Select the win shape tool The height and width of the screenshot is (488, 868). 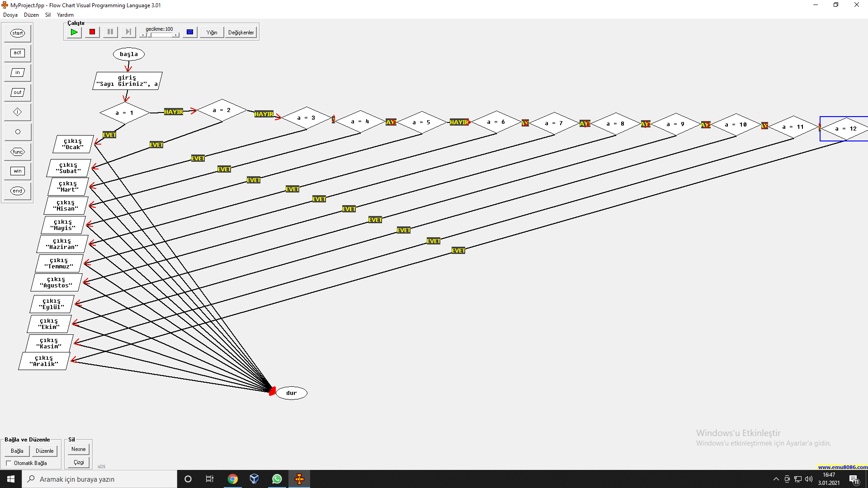click(18, 171)
